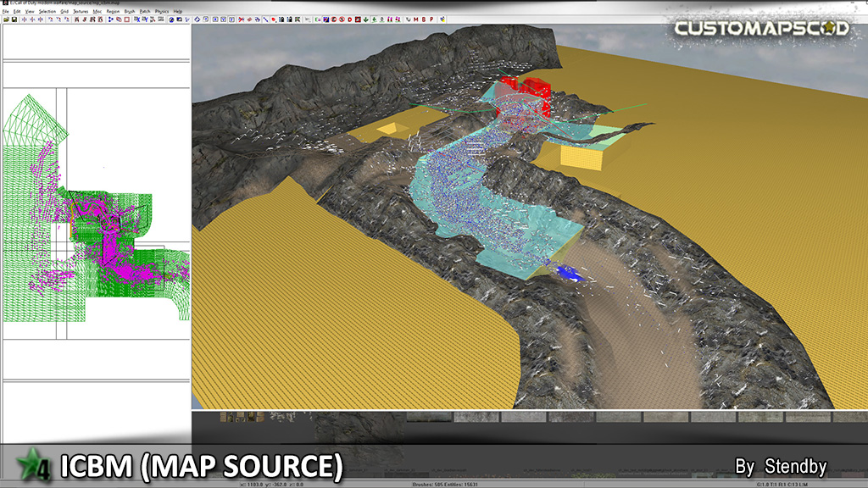
Task: Open the Patch menu
Action: pyautogui.click(x=145, y=11)
